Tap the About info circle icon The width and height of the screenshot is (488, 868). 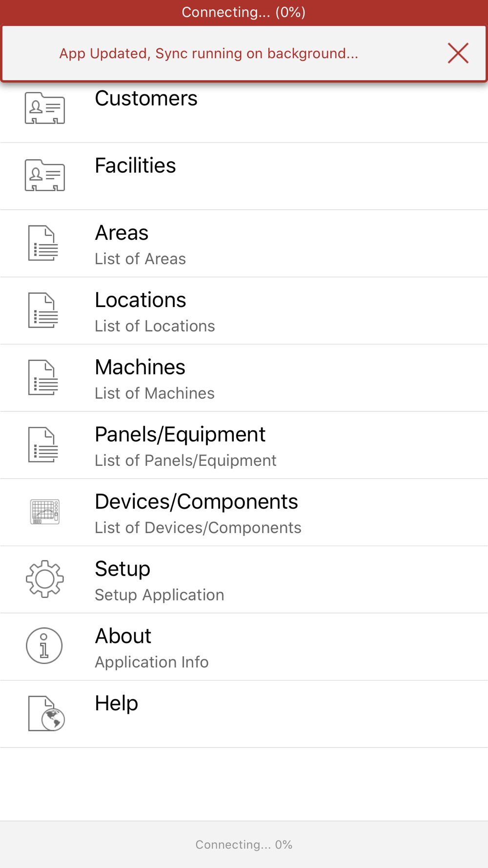coord(44,646)
